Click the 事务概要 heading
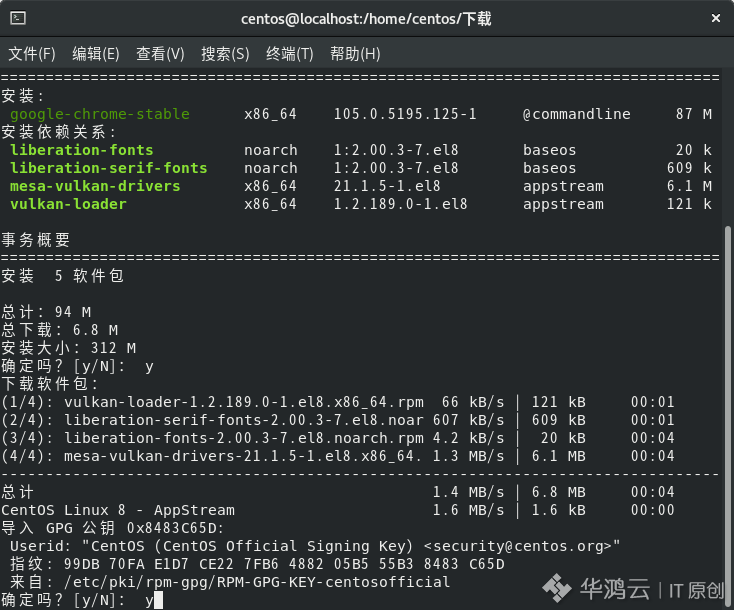The image size is (734, 610). pos(36,240)
